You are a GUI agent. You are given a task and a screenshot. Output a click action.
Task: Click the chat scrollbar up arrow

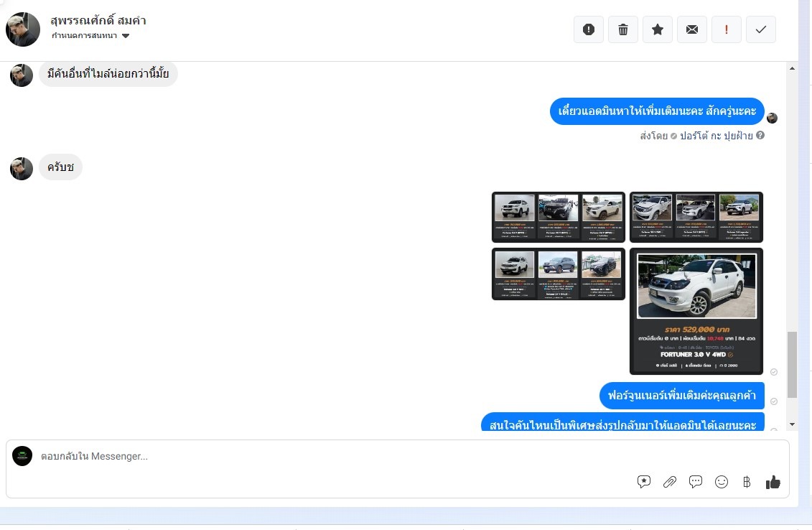click(x=793, y=68)
